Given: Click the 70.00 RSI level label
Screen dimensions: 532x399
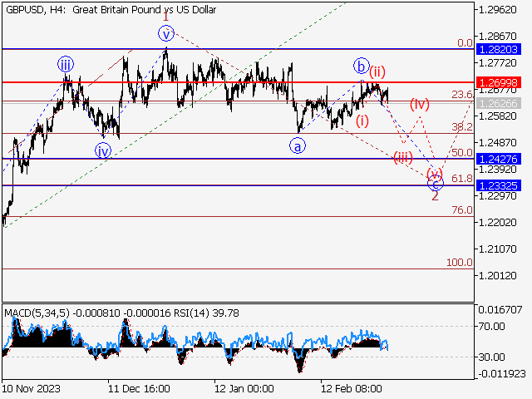Looking at the screenshot, I should (491, 327).
